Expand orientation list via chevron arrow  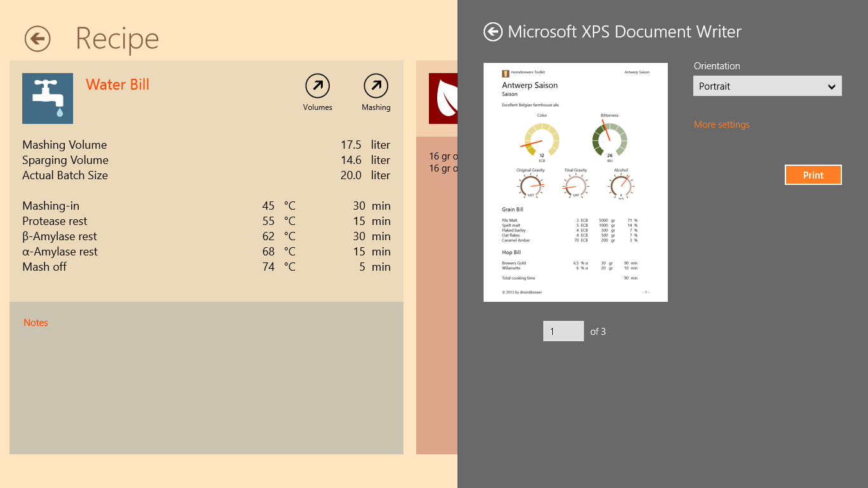831,86
